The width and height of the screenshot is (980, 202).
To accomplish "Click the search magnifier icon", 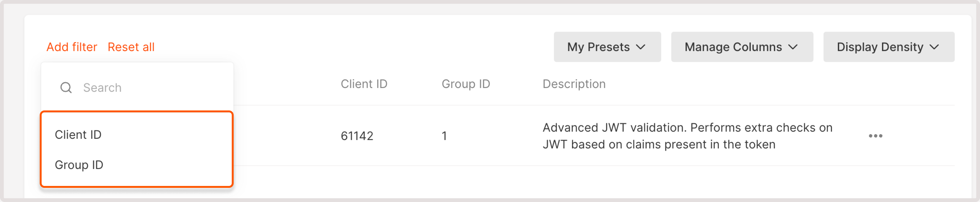I will [66, 88].
